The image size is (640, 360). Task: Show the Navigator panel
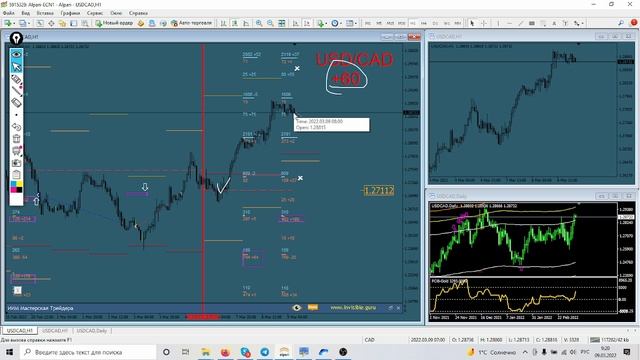62,23
